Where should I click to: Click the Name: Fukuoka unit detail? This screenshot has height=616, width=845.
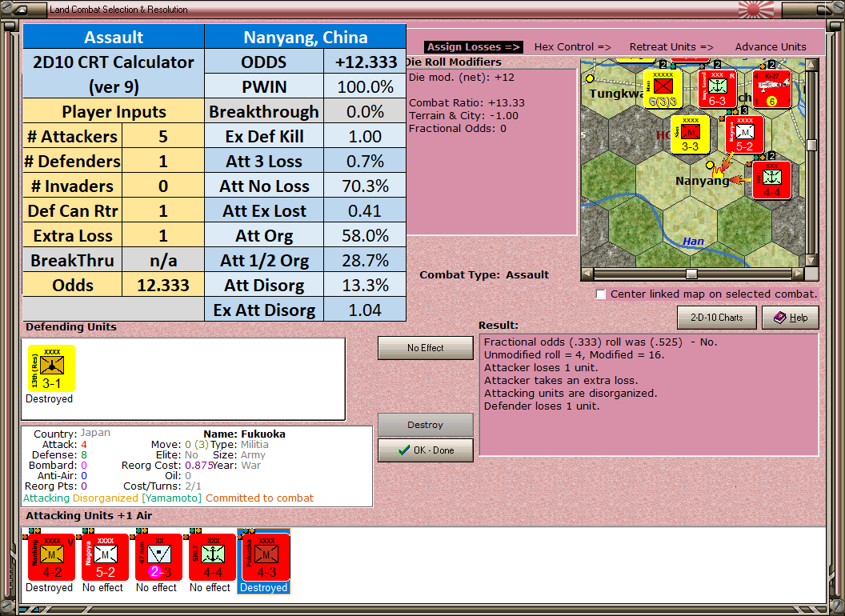[x=244, y=434]
